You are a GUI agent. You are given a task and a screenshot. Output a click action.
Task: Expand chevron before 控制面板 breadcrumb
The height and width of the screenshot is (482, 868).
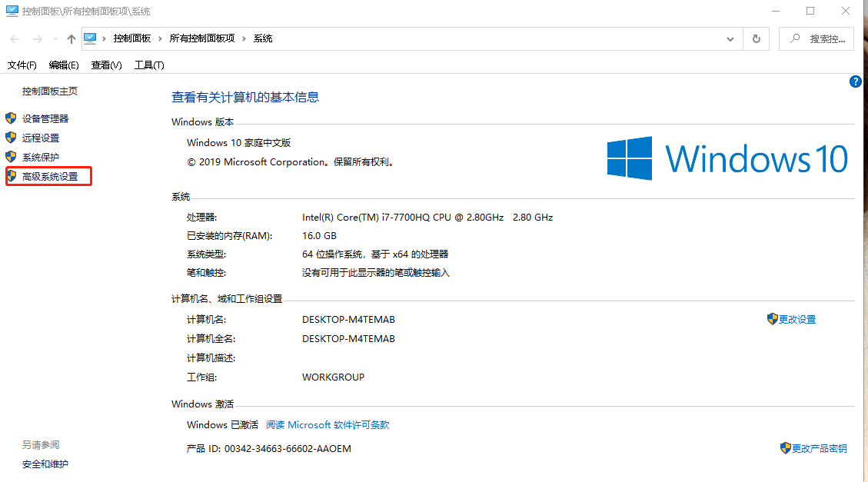click(104, 38)
